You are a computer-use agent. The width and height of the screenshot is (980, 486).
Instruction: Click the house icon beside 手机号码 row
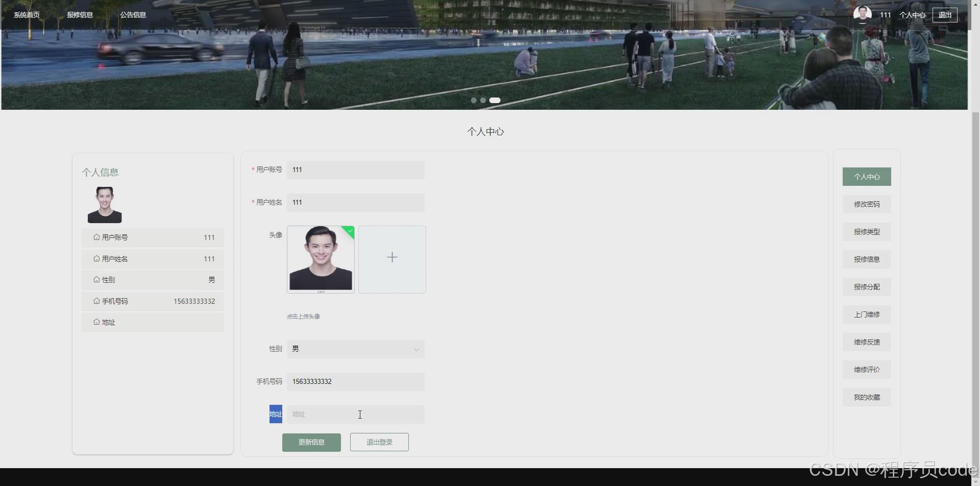[x=96, y=301]
